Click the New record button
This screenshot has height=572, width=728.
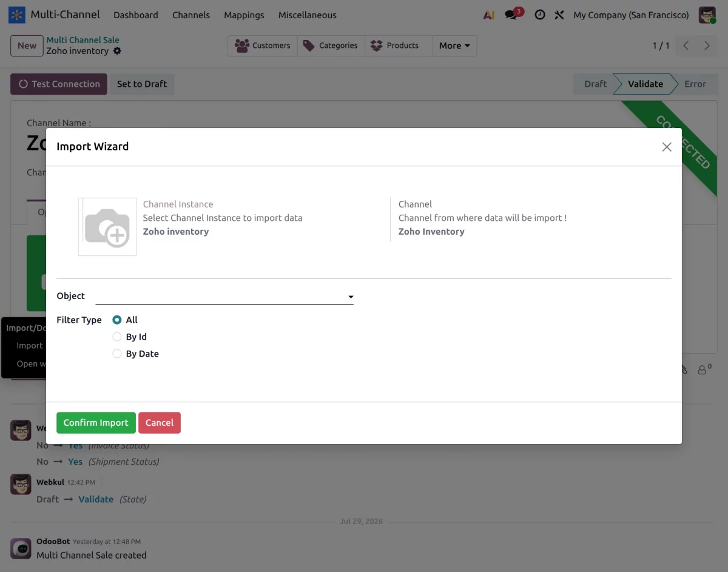point(27,45)
